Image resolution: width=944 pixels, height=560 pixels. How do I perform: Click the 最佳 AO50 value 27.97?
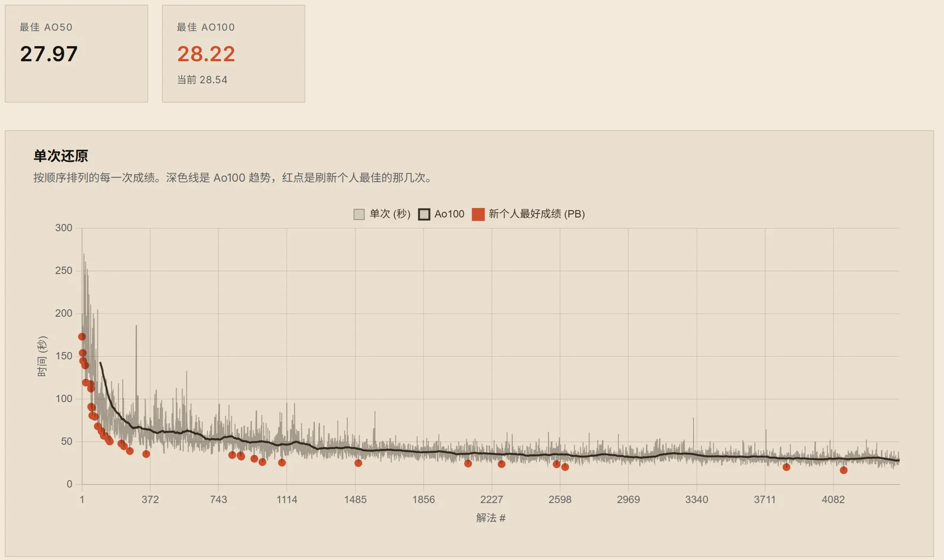coord(49,54)
